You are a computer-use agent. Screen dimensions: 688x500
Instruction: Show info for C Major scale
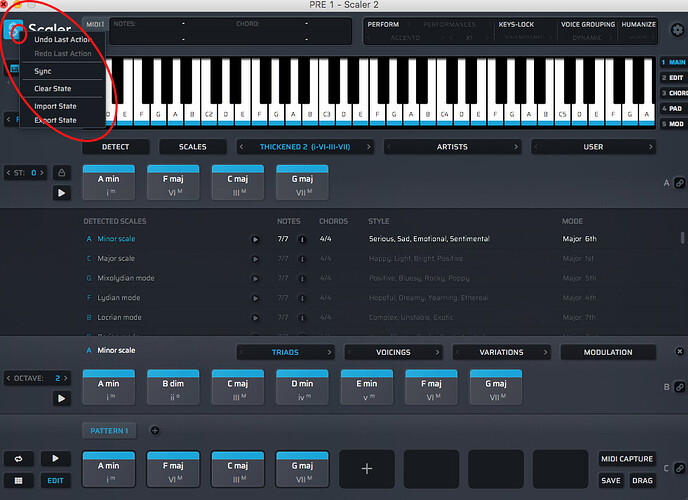pyautogui.click(x=302, y=259)
